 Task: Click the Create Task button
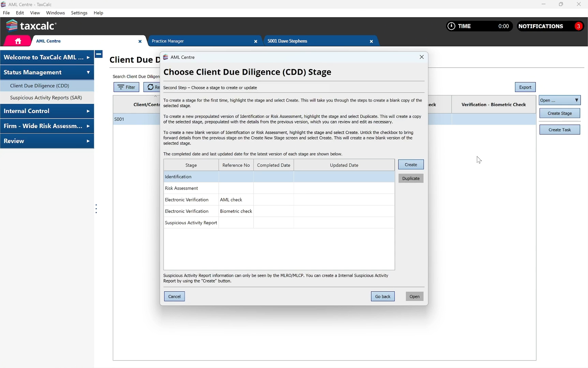pyautogui.click(x=560, y=129)
